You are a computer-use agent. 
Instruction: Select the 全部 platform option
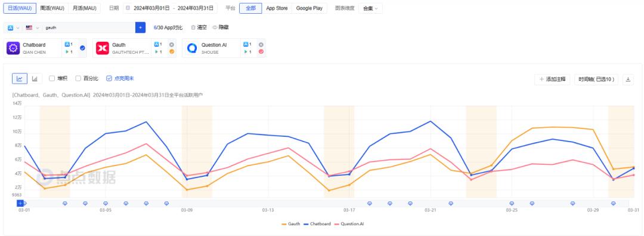pos(250,8)
